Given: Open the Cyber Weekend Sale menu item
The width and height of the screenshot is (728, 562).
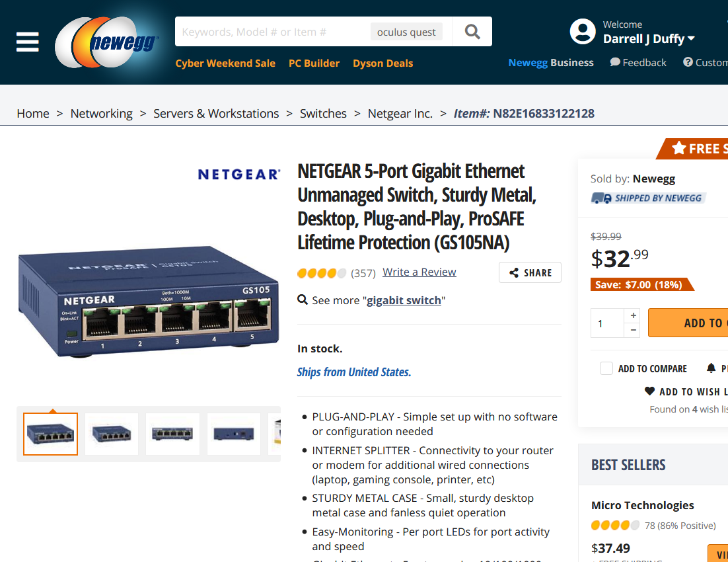Looking at the screenshot, I should [225, 63].
